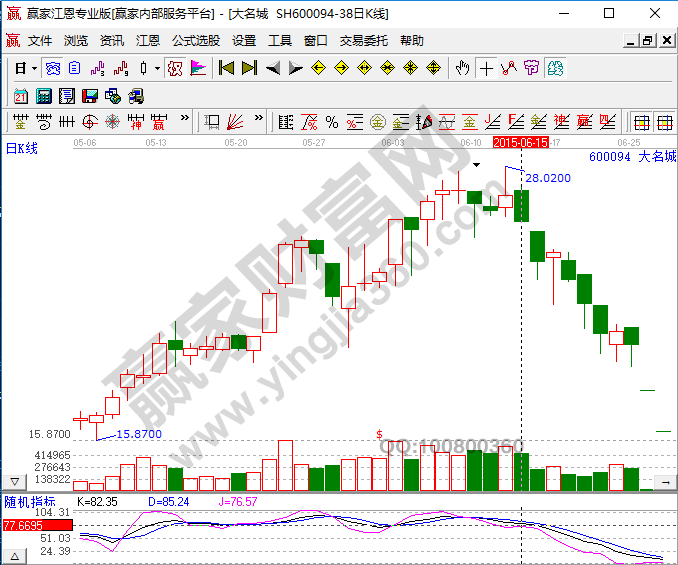The image size is (678, 565).
Task: Open the 日 period dropdown arrow
Action: point(33,68)
